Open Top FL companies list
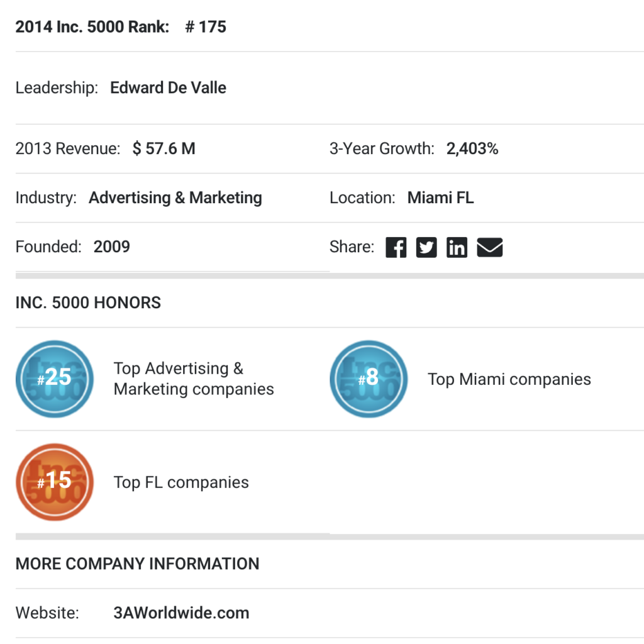 pyautogui.click(x=181, y=482)
